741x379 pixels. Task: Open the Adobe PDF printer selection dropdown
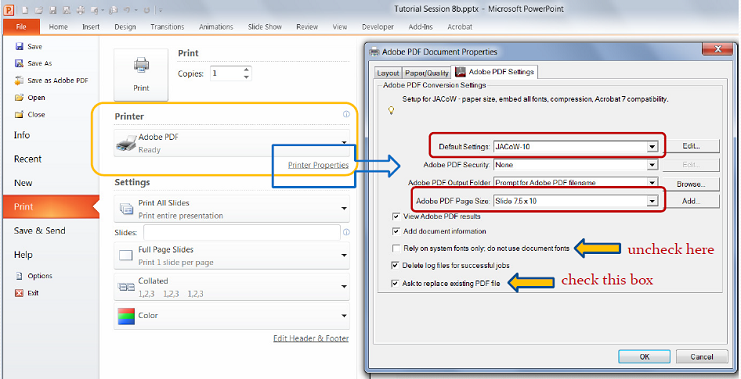[x=344, y=142]
